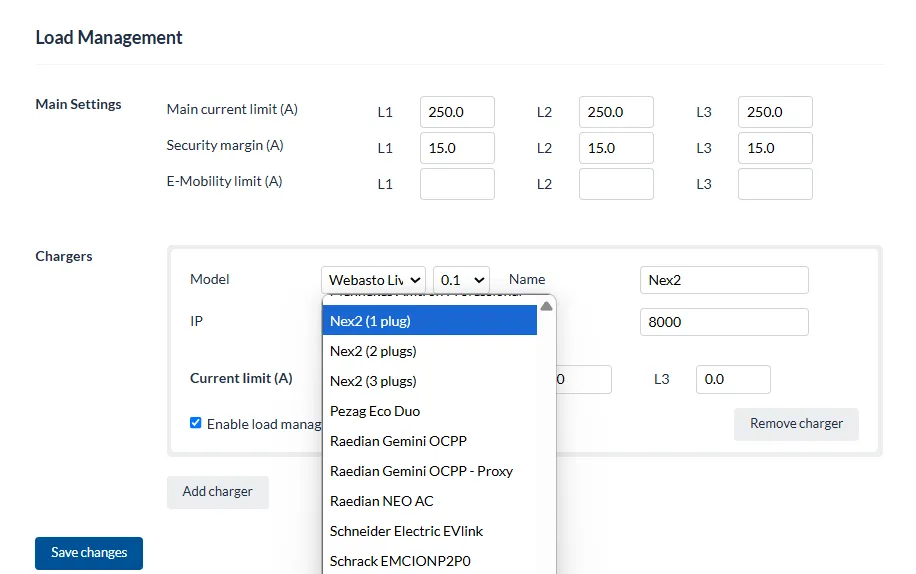Edit Security margin L3 field

pyautogui.click(x=775, y=148)
